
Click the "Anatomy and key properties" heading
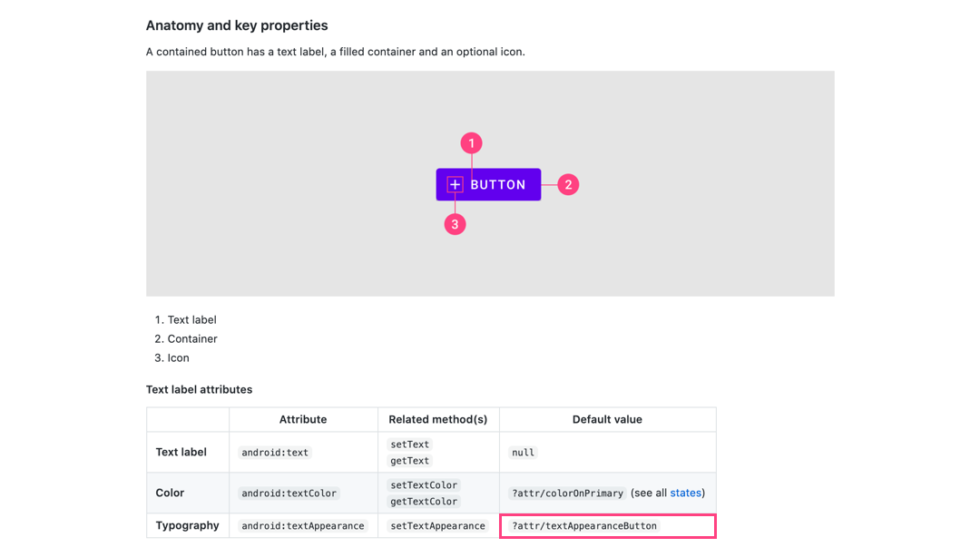tap(237, 25)
